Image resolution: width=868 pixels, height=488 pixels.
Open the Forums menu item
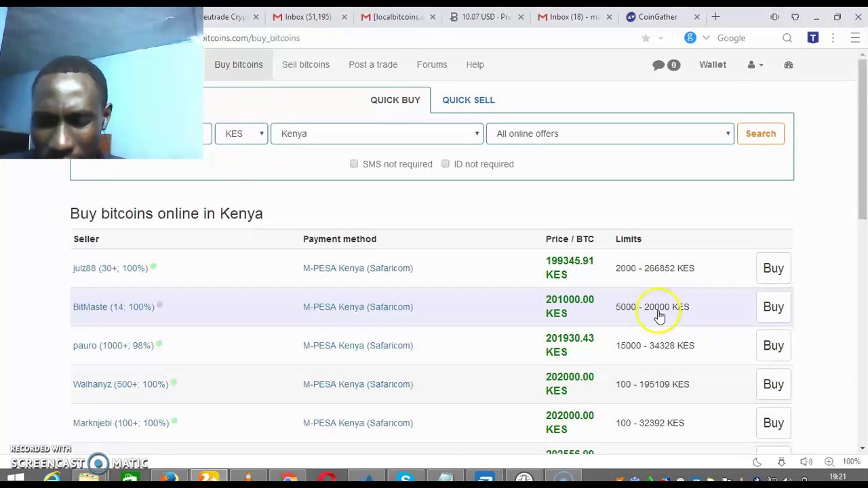coord(432,64)
